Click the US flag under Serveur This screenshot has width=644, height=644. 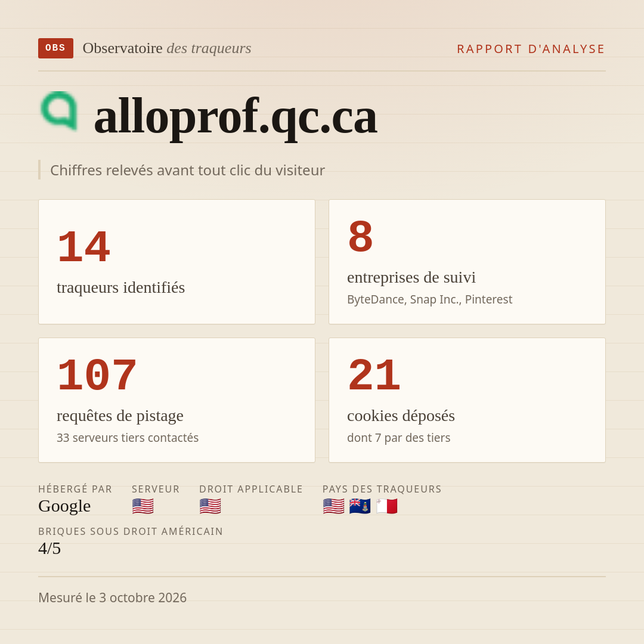click(143, 506)
